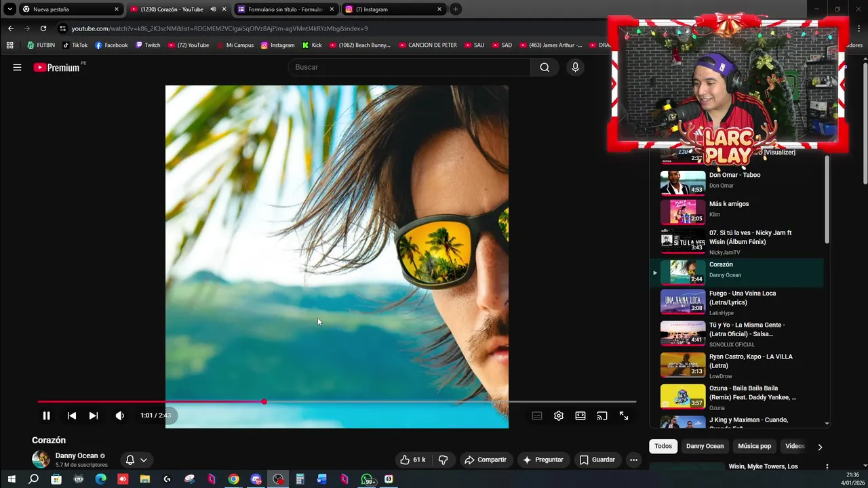Click the Compartir share button
Viewport: 868px width, 488px height.
coord(486,460)
